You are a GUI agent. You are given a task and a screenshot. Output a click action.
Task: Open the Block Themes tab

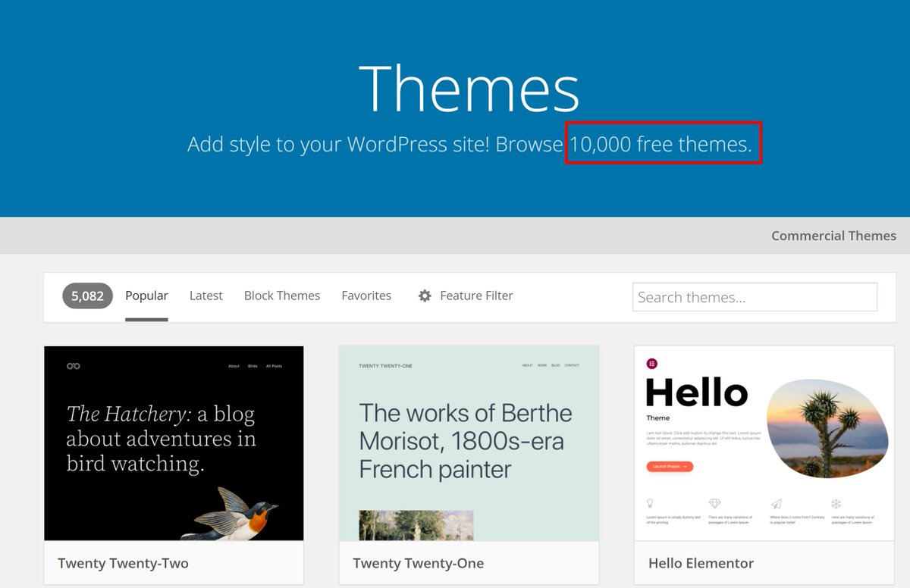(282, 296)
